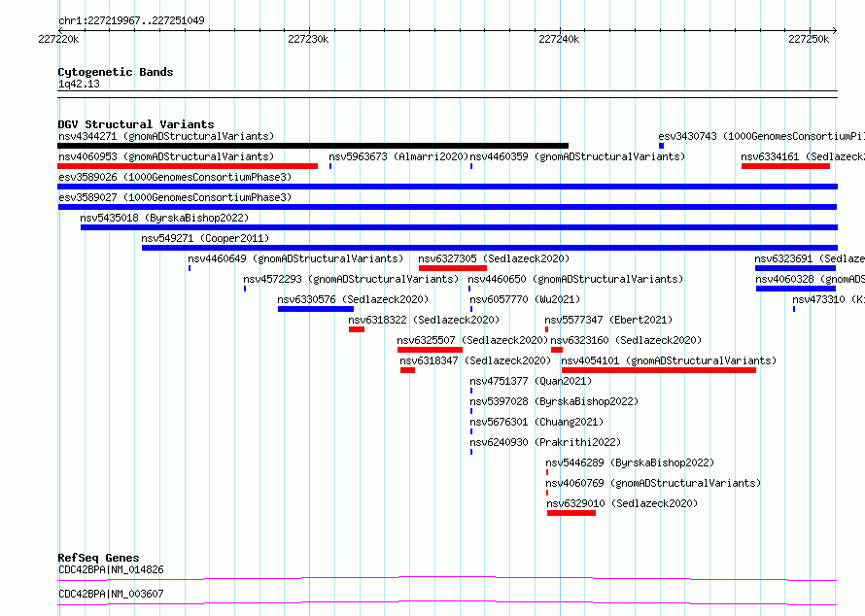The image size is (865, 616).
Task: Click the nsv6334161 red variant bar
Action: [785, 166]
